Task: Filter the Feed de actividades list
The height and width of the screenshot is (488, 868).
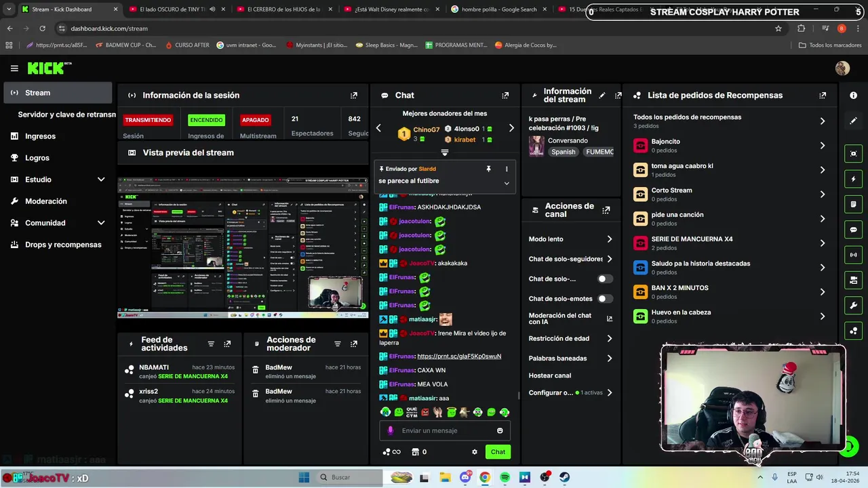Action: point(211,344)
